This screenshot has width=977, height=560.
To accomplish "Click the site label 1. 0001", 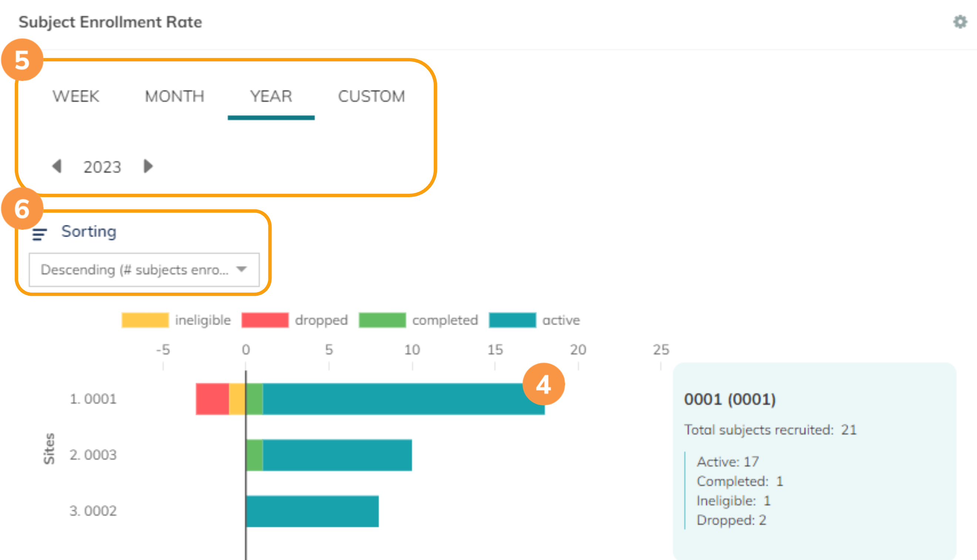I will (93, 399).
